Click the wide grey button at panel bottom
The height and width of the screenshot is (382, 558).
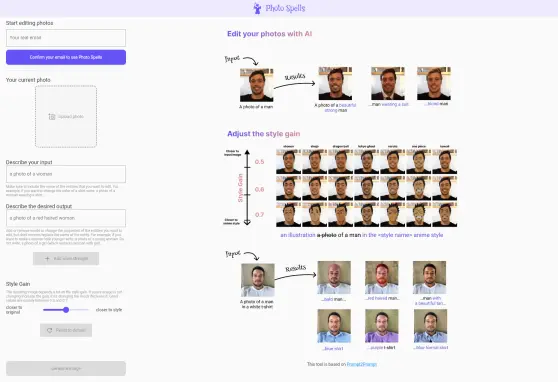(66, 368)
